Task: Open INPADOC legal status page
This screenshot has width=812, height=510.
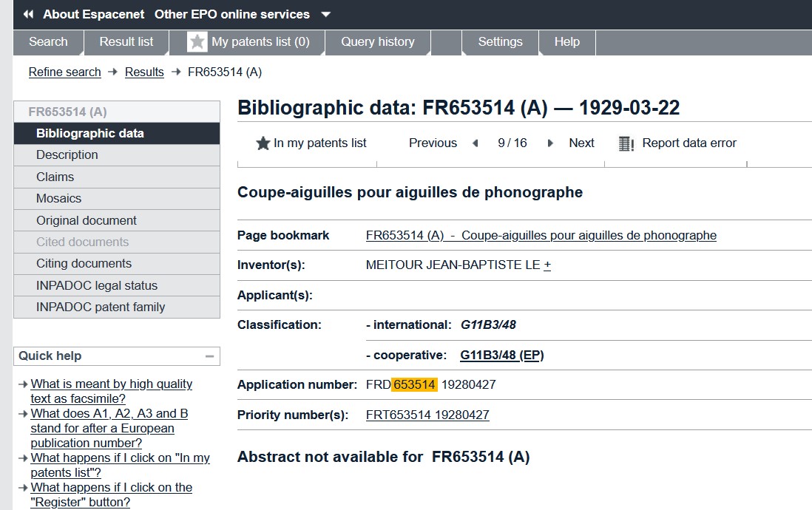Action: point(97,285)
